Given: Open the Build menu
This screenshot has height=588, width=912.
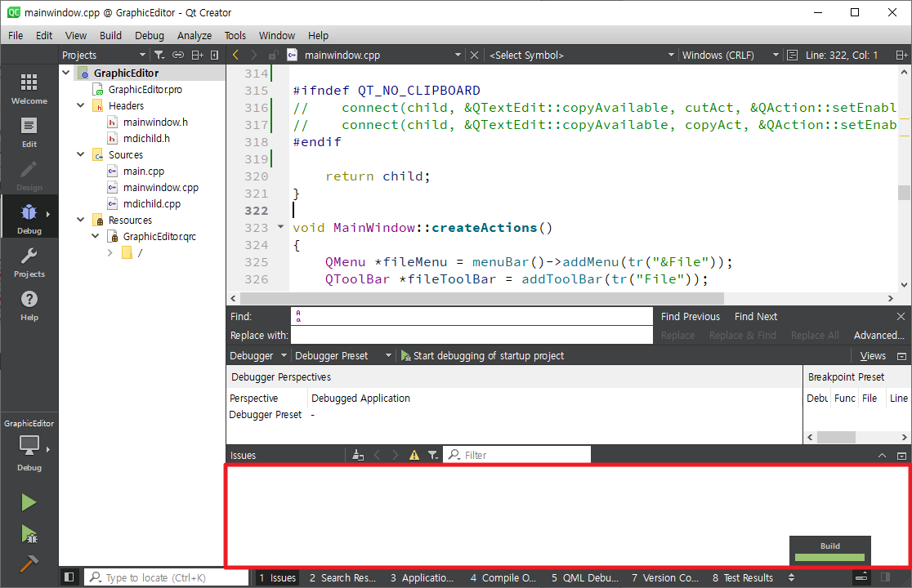Looking at the screenshot, I should click(x=110, y=35).
